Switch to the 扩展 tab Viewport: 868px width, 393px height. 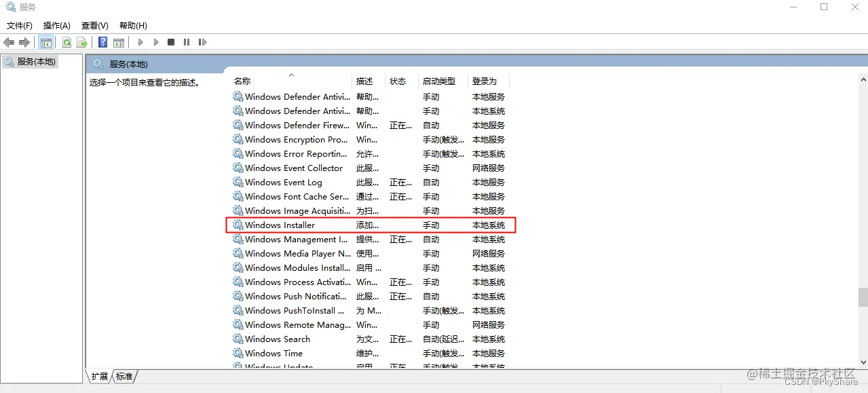pos(100,376)
